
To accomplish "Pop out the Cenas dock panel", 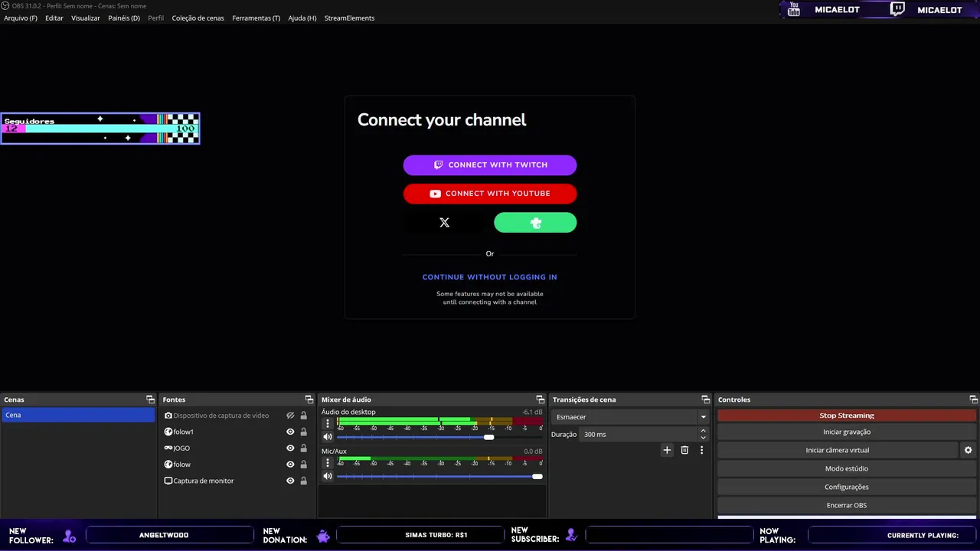I will point(150,399).
